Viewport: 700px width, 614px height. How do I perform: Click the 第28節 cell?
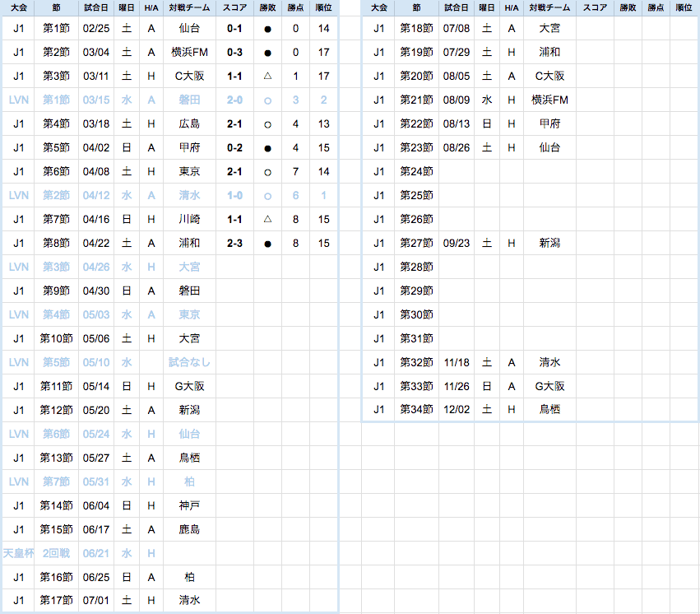pyautogui.click(x=416, y=267)
